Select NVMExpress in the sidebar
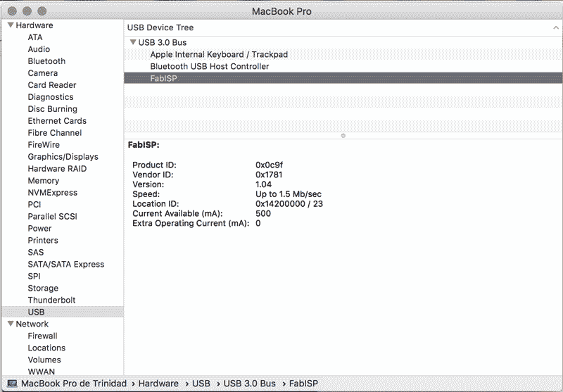 pos(52,192)
